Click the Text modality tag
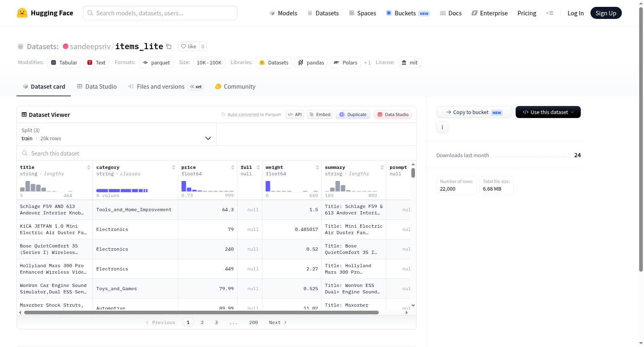This screenshot has height=347, width=644. [x=96, y=62]
